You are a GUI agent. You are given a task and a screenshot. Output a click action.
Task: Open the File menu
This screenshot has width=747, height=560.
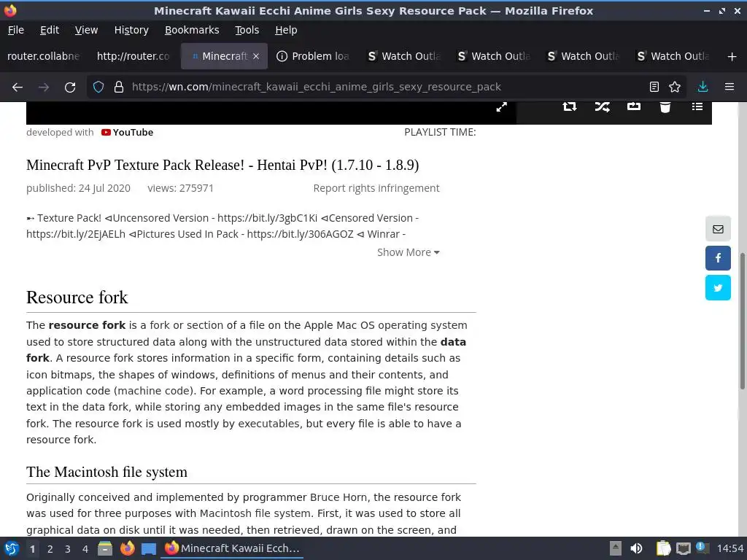16,30
